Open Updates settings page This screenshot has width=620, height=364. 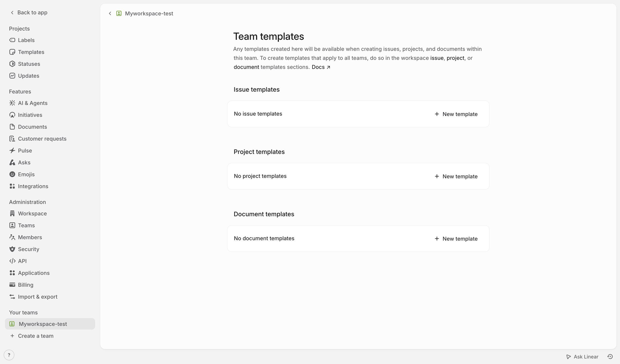[50, 76]
